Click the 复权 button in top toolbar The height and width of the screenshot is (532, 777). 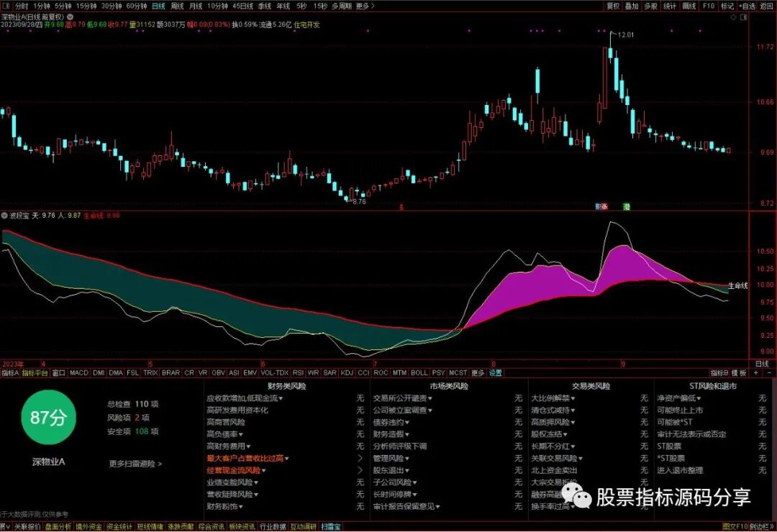(614, 6)
